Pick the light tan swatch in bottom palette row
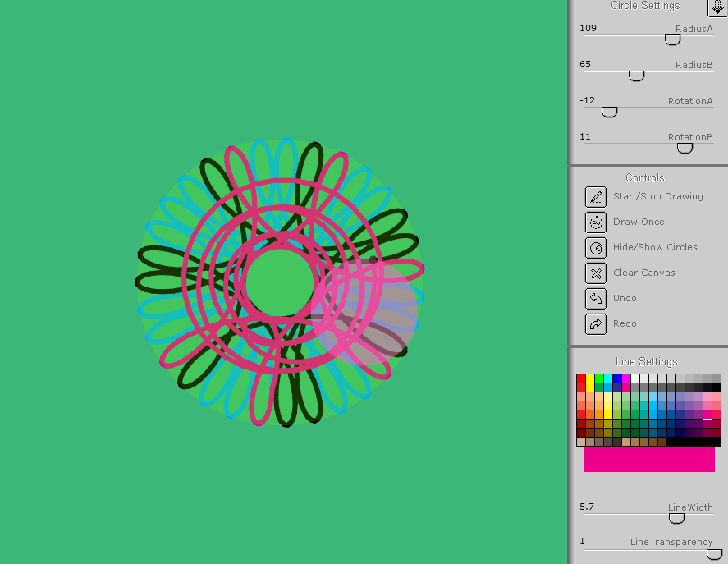 [581, 442]
